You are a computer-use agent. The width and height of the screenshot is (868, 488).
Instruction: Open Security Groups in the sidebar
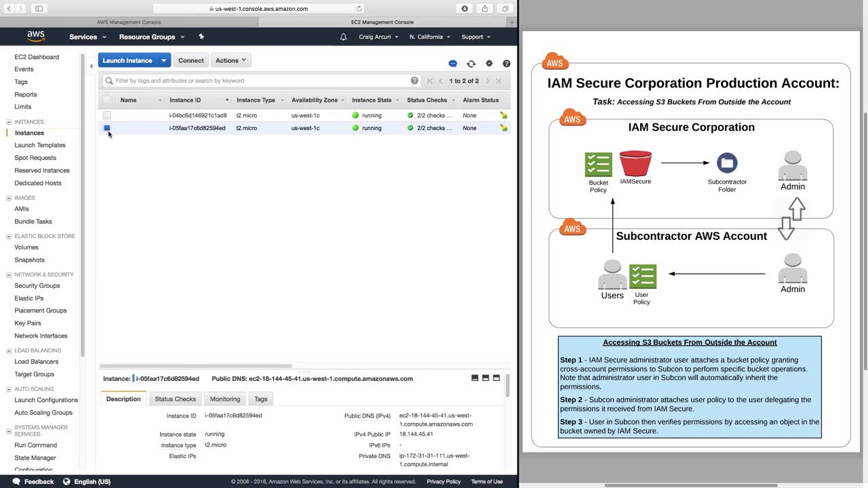[x=37, y=286]
